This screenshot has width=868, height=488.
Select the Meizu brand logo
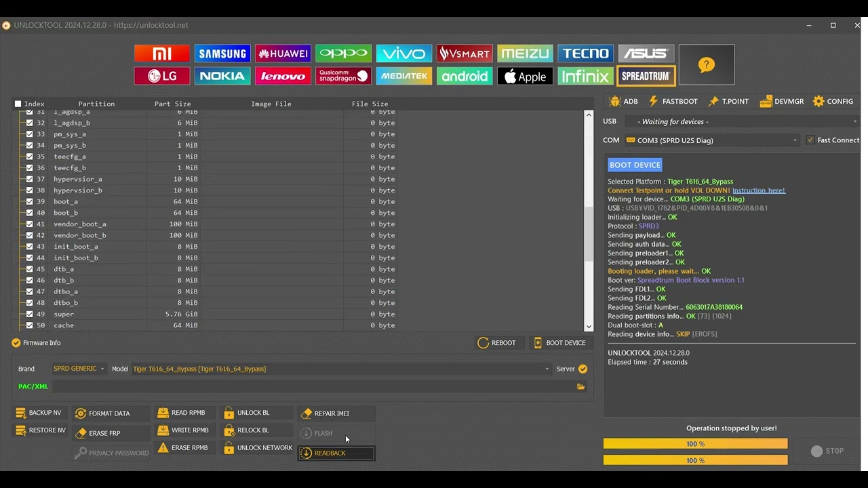point(525,54)
